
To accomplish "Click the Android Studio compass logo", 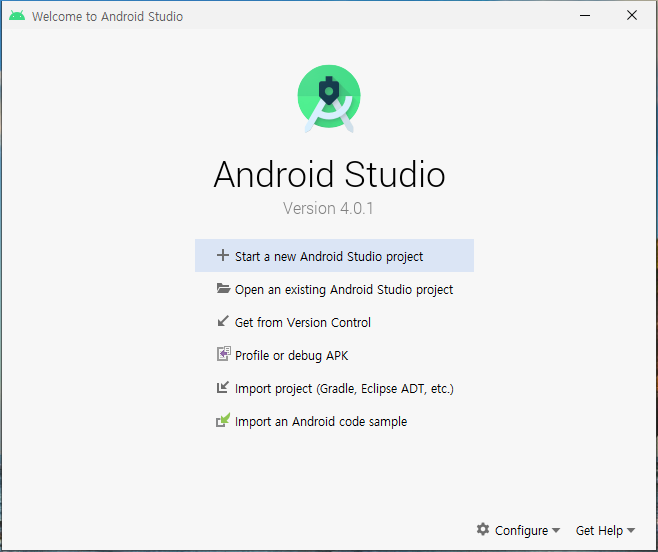I will (329, 99).
